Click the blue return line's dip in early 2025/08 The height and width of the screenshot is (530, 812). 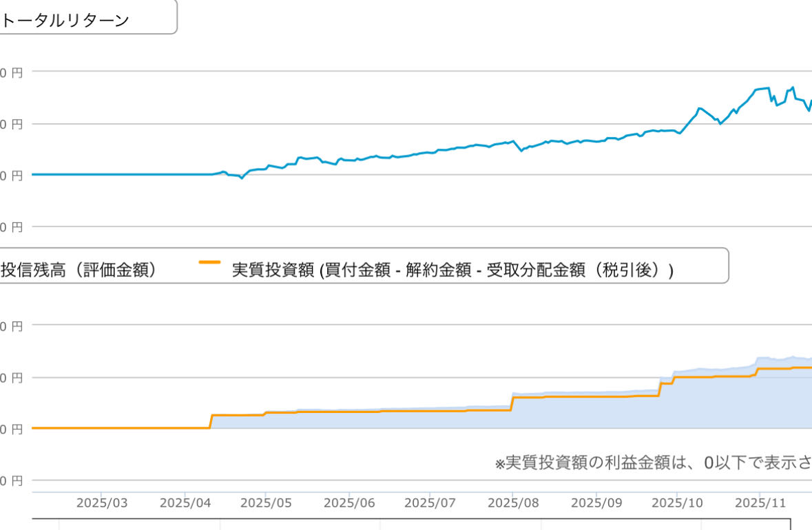coord(521,150)
